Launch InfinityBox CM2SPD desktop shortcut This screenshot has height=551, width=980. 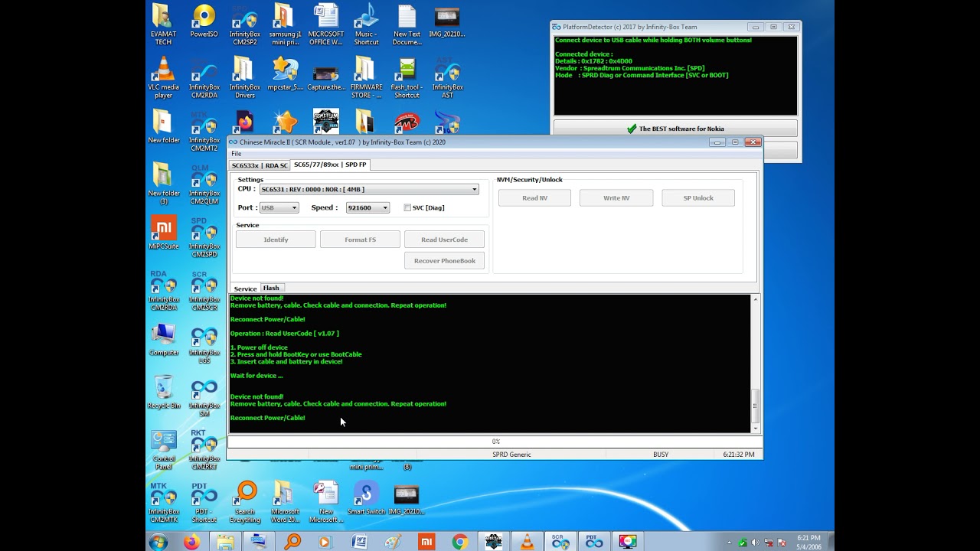(204, 236)
